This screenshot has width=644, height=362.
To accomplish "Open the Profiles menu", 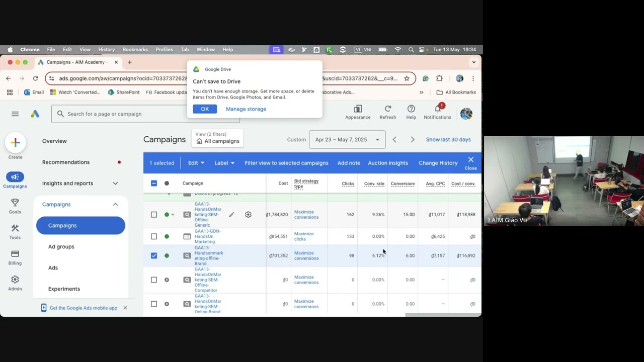I will pos(164,50).
